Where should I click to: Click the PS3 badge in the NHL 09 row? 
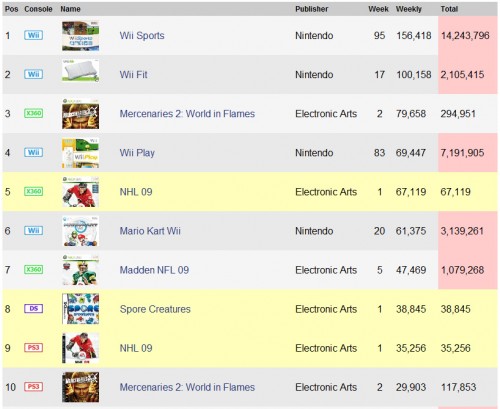click(x=33, y=348)
